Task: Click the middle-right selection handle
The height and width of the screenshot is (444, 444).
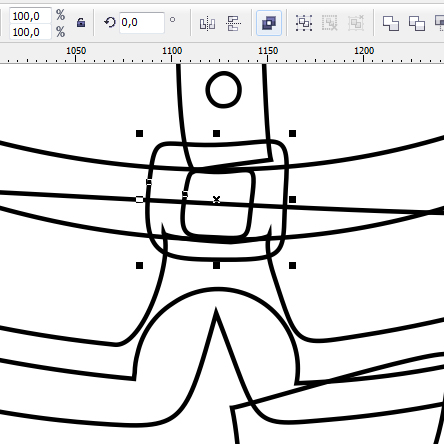Action: 292,199
